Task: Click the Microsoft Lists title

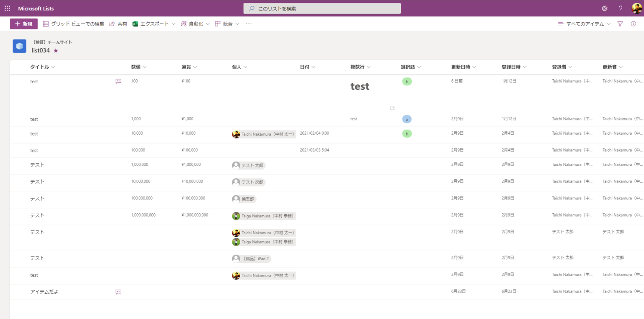Action: [36, 8]
